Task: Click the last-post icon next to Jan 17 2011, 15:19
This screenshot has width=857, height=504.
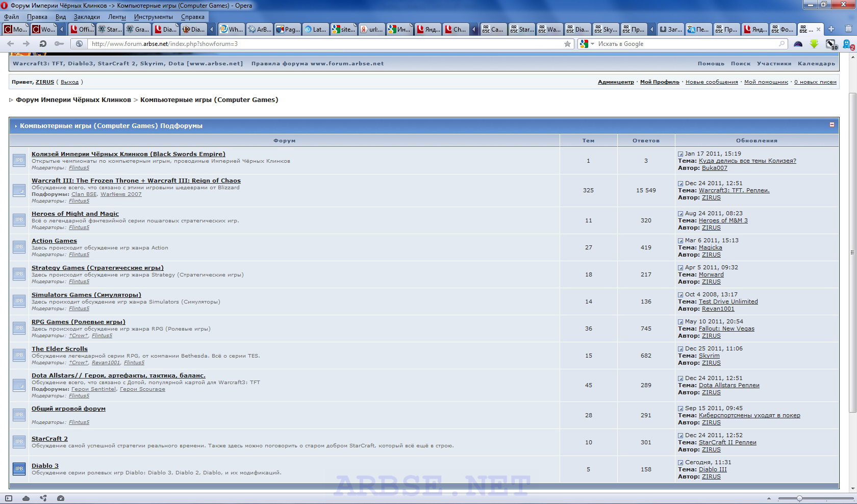Action: coord(680,154)
